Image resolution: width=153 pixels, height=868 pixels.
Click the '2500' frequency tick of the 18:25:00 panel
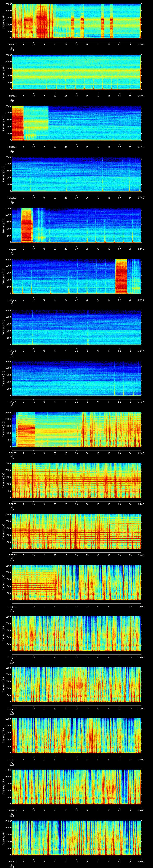point(8,107)
